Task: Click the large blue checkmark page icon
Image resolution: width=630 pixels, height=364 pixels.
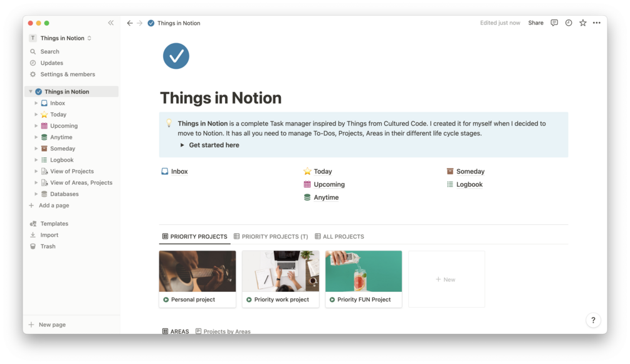Action: click(x=176, y=56)
